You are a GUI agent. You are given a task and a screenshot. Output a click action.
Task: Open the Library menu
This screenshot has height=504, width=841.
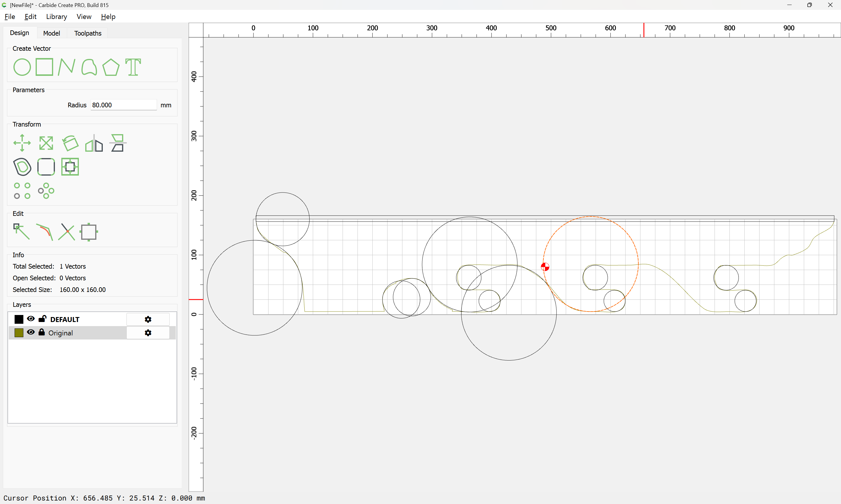tap(56, 17)
